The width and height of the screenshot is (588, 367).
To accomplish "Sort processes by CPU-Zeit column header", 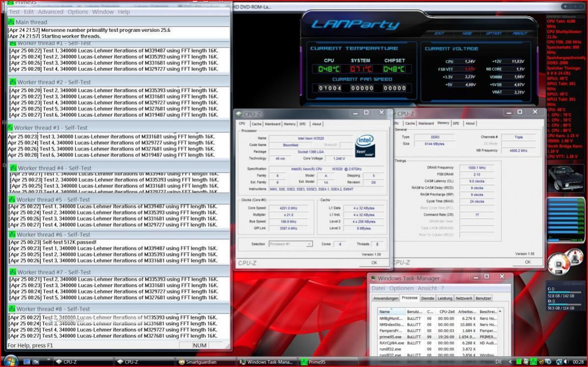I will (447, 312).
